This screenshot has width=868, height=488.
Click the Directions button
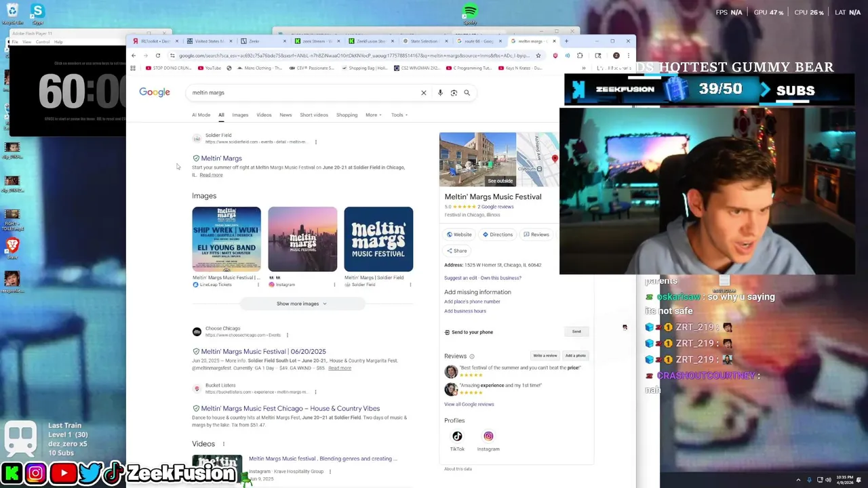coord(498,235)
